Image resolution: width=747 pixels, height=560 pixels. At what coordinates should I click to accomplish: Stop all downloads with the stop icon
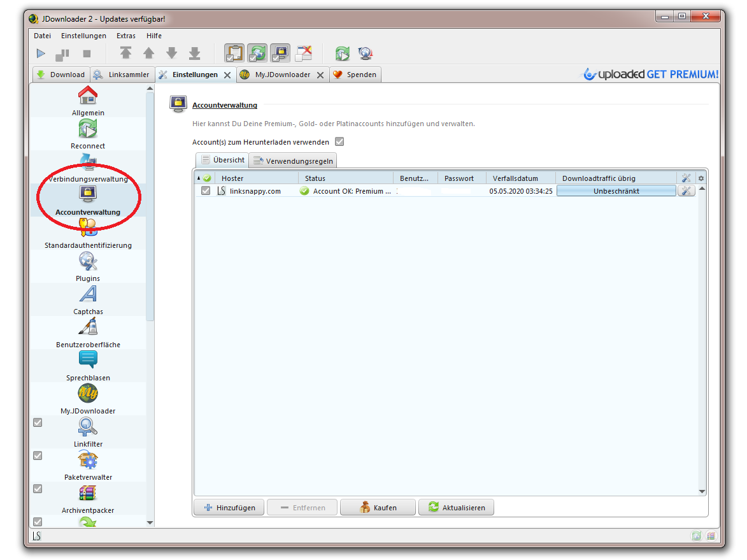click(86, 54)
